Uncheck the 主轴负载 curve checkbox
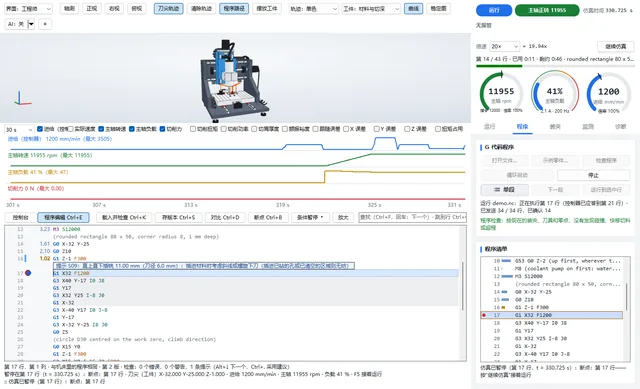Image resolution: width=640 pixels, height=389 pixels. pos(131,129)
